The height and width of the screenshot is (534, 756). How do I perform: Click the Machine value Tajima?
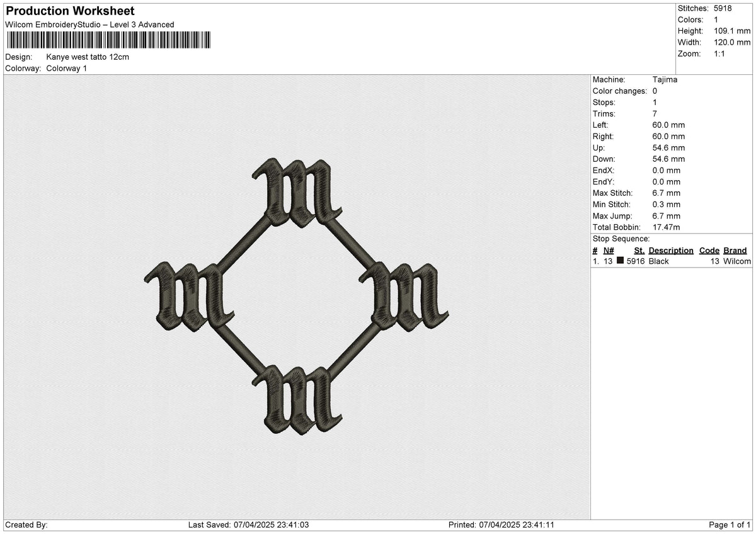pyautogui.click(x=665, y=79)
